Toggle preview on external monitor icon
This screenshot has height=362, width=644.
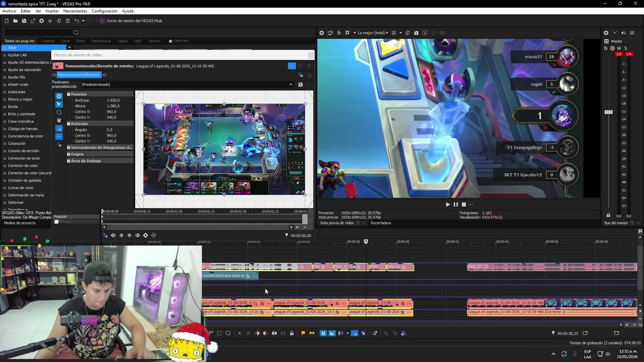[330, 33]
